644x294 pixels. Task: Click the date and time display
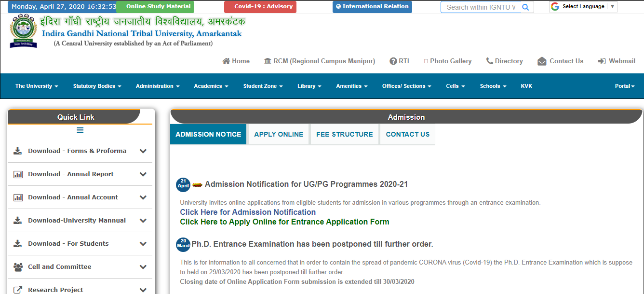(64, 7)
